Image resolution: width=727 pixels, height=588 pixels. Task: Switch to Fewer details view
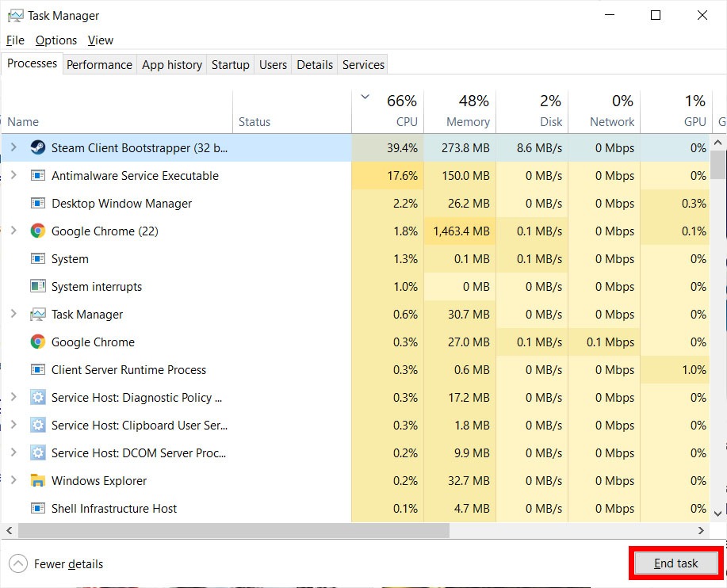pyautogui.click(x=55, y=563)
